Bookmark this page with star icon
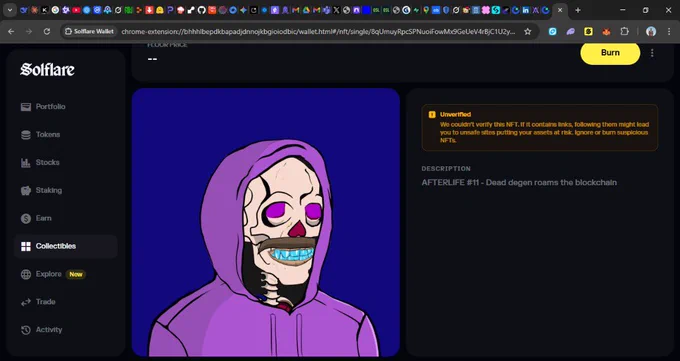 527,32
